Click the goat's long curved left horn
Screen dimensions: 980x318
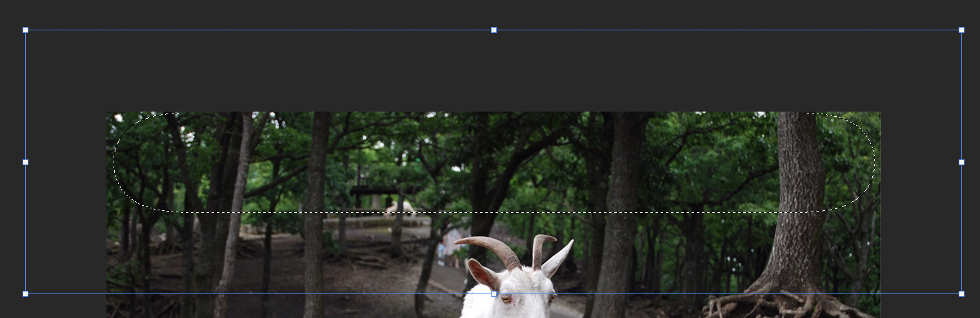coord(490,246)
